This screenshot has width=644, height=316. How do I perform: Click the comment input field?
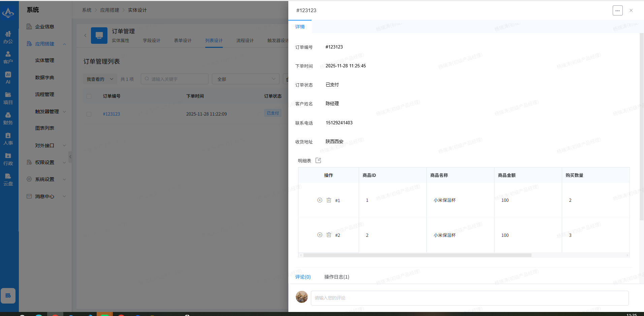pos(470,298)
